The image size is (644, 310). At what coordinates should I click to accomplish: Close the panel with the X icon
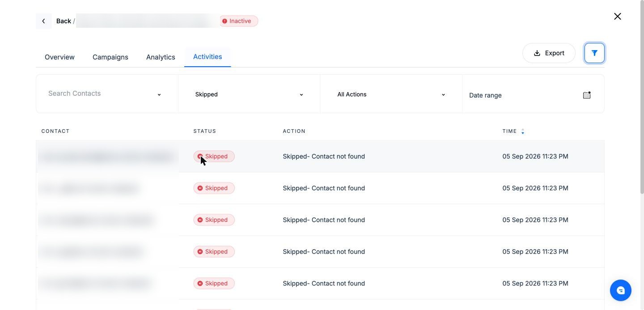tap(618, 17)
